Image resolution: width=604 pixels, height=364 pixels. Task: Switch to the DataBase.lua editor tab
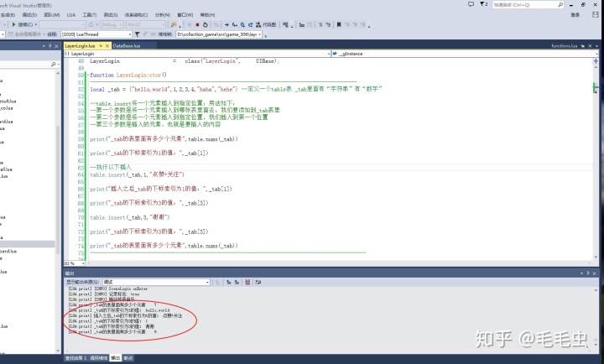[127, 46]
